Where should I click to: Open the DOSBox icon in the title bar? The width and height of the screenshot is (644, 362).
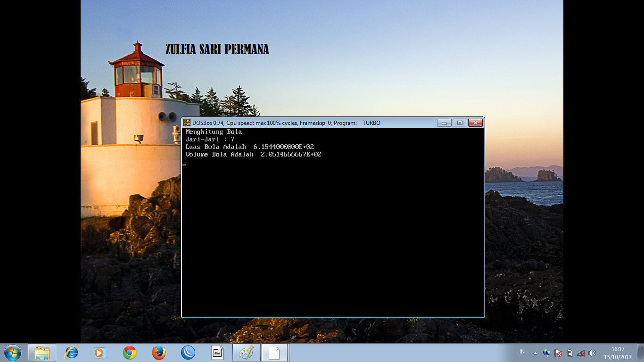(x=187, y=122)
